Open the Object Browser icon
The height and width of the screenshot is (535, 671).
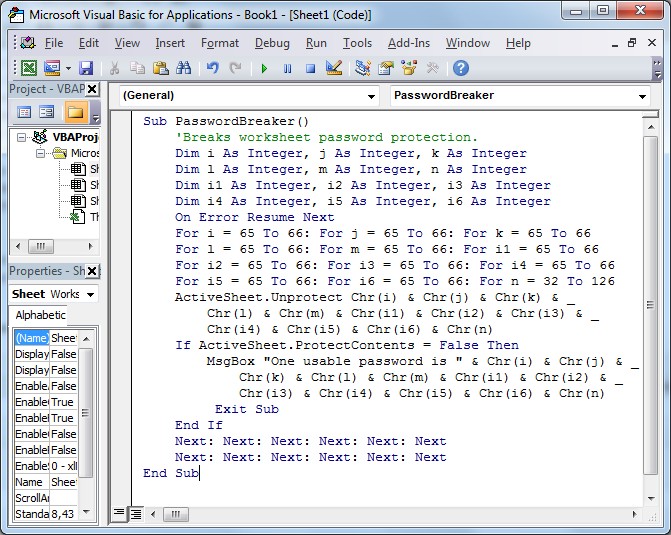click(x=409, y=68)
